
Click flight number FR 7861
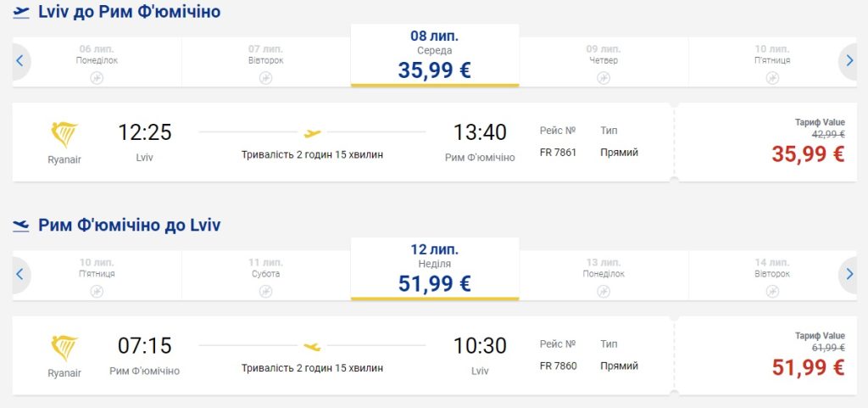(559, 153)
